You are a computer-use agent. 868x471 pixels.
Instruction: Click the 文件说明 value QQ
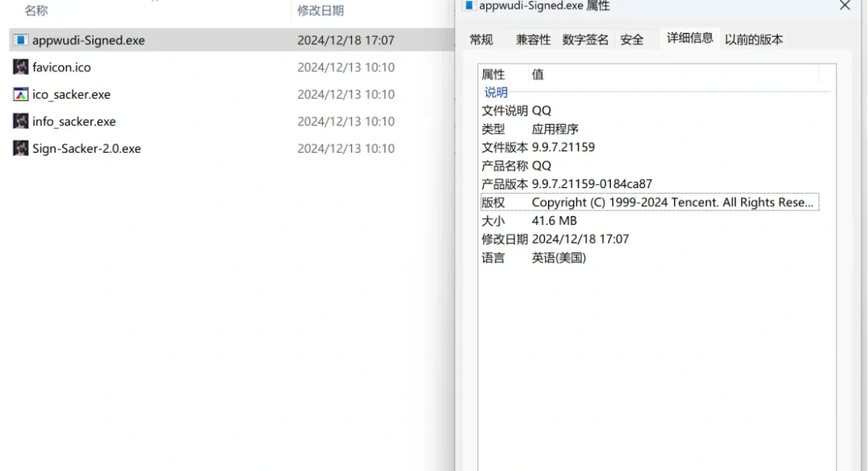point(542,111)
